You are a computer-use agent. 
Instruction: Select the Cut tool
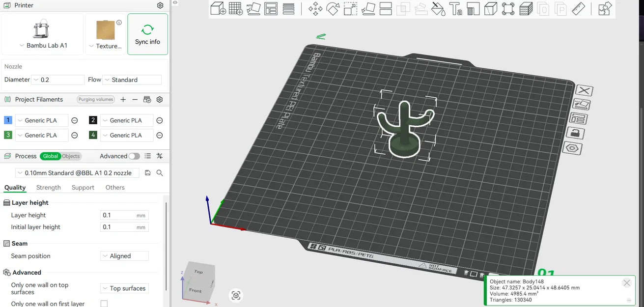pos(386,9)
